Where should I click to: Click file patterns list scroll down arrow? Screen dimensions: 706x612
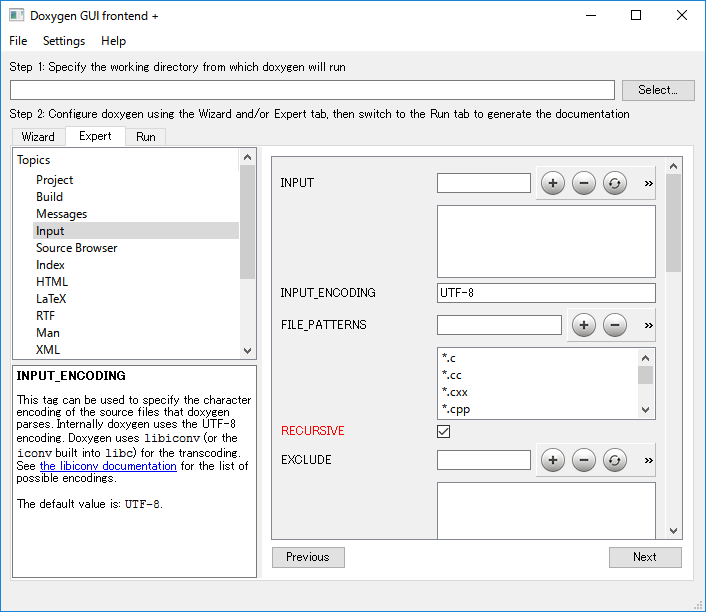(645, 410)
